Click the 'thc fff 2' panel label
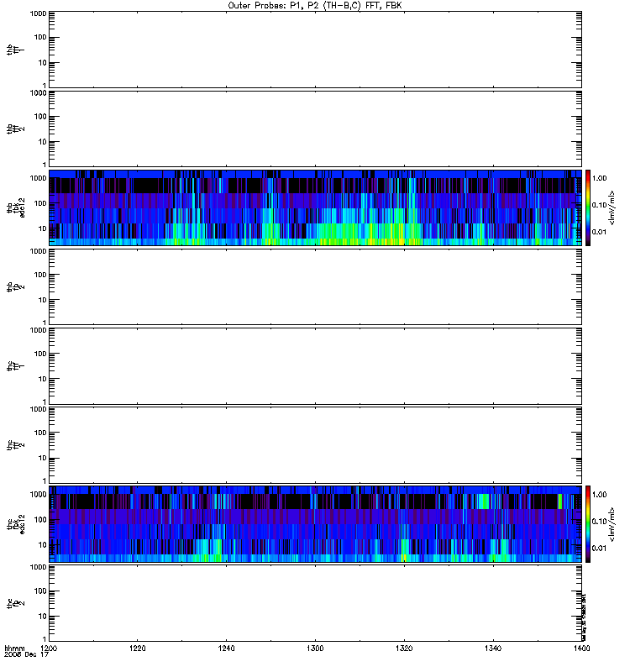Screen dimensions: 630x672 point(15,445)
